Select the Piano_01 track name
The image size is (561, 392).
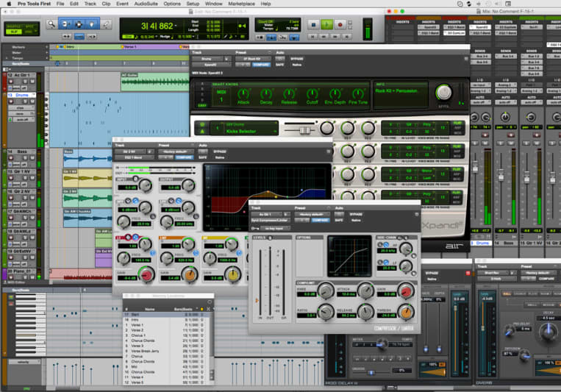pos(22,271)
